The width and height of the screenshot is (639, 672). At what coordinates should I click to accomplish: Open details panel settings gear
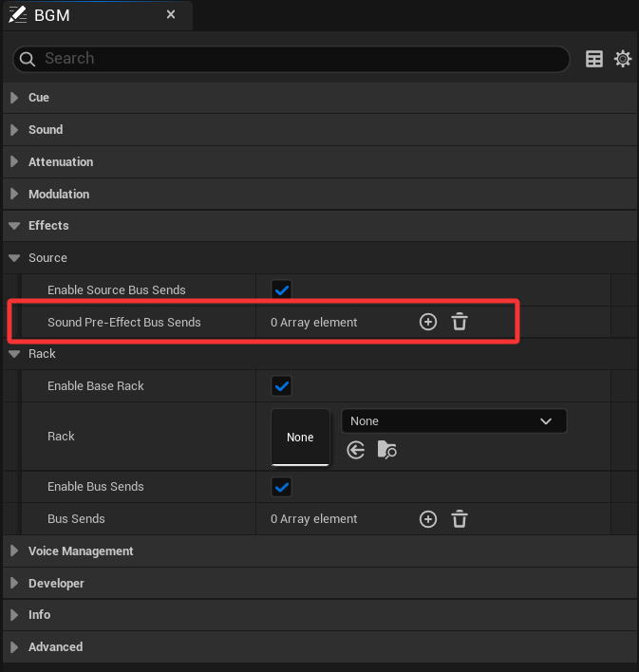(x=623, y=59)
